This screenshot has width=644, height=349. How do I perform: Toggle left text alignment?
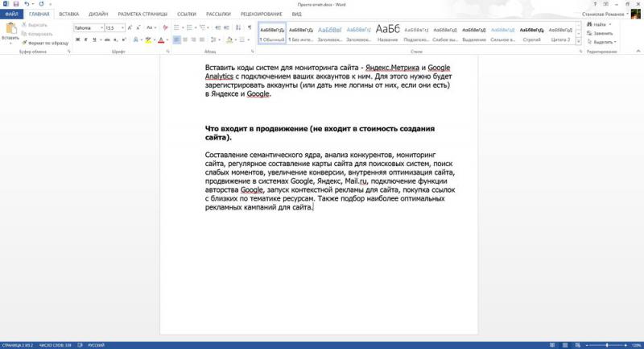pos(175,39)
